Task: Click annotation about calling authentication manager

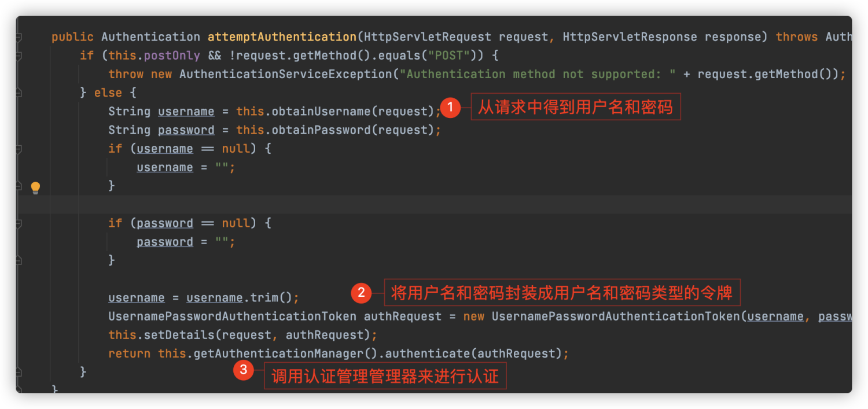Action: [385, 377]
